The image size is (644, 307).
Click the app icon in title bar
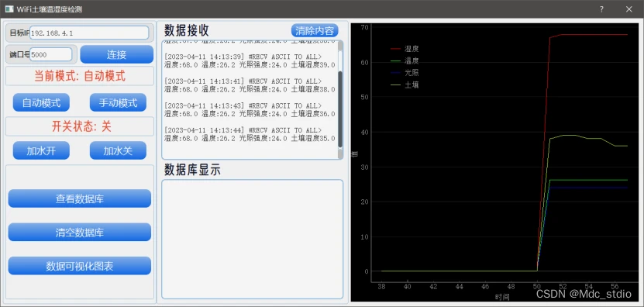click(x=9, y=9)
